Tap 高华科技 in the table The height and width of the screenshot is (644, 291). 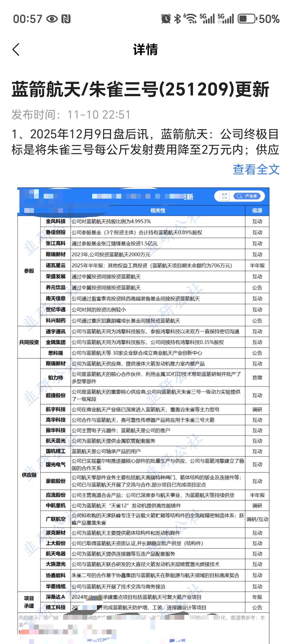tap(56, 420)
